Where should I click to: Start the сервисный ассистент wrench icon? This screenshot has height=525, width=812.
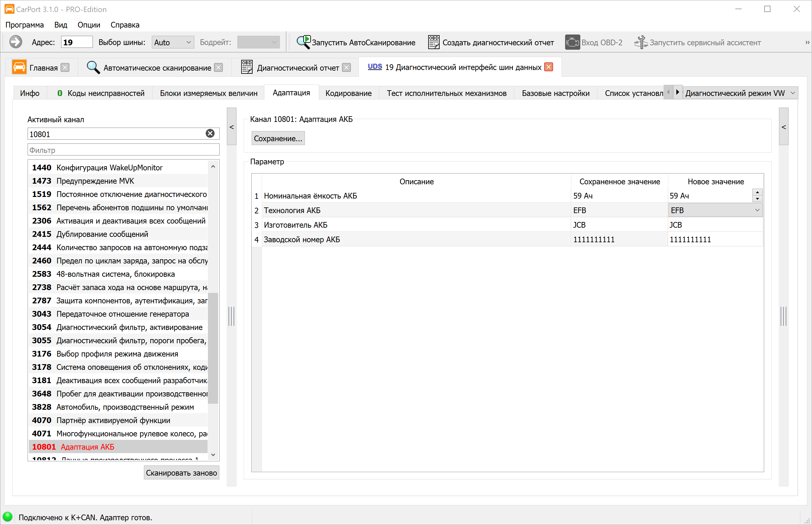point(641,42)
